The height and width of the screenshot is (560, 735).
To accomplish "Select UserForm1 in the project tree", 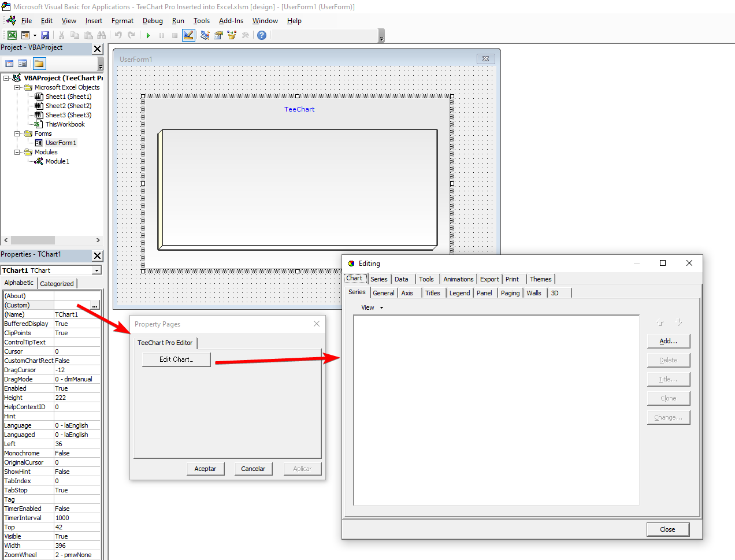I will pos(61,143).
